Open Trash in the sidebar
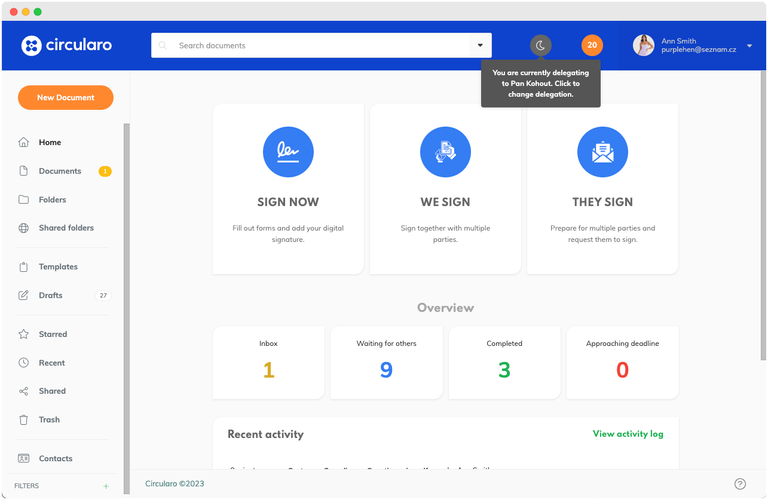 click(x=49, y=420)
